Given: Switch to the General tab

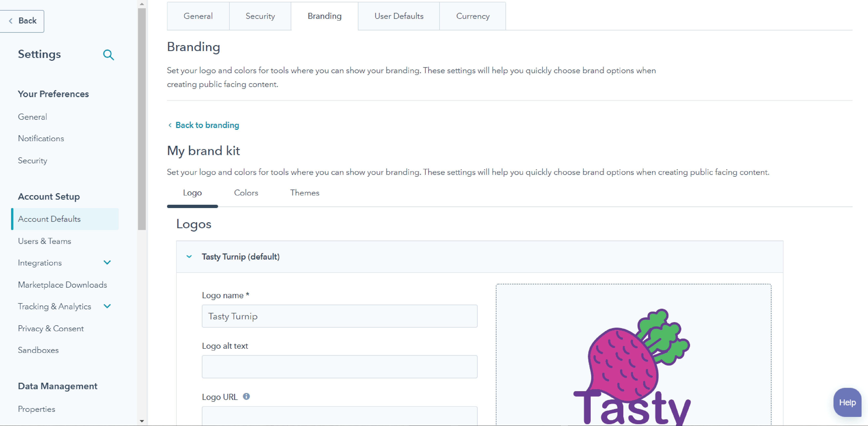Looking at the screenshot, I should (198, 16).
